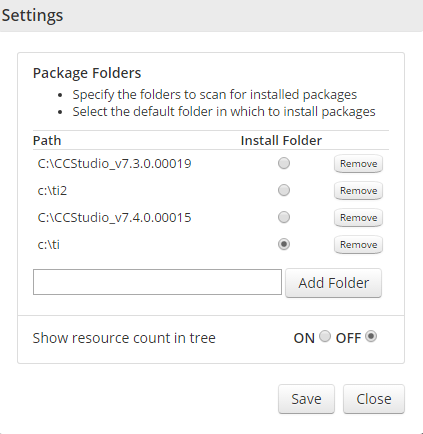The width and height of the screenshot is (423, 434).
Task: Click the Install Folder column header
Action: pyautogui.click(x=281, y=141)
